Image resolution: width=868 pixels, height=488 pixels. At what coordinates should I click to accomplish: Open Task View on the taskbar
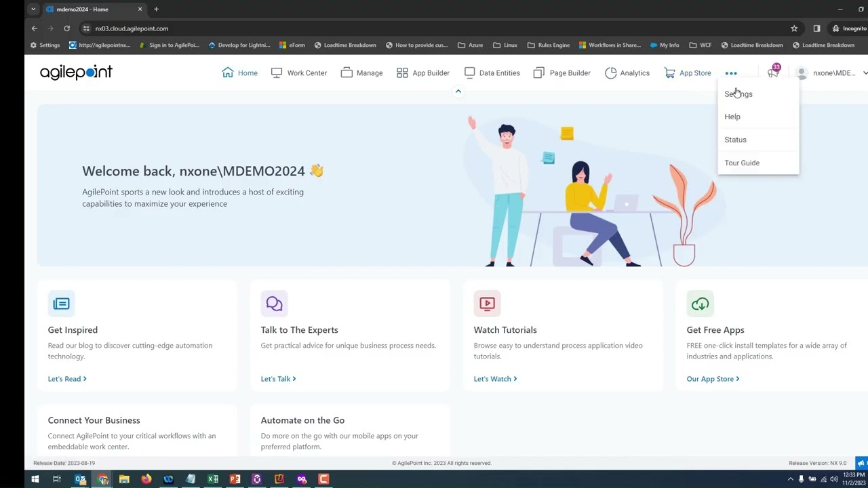coord(57,479)
